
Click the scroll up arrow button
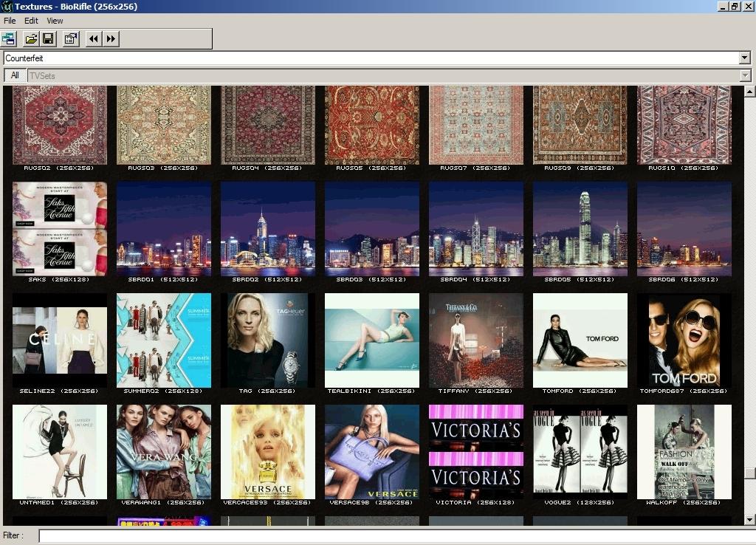[x=749, y=92]
